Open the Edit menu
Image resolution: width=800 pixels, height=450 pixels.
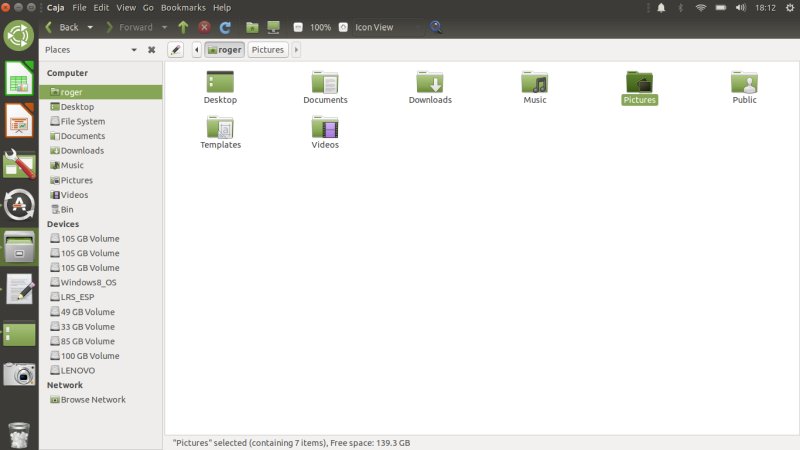(101, 8)
